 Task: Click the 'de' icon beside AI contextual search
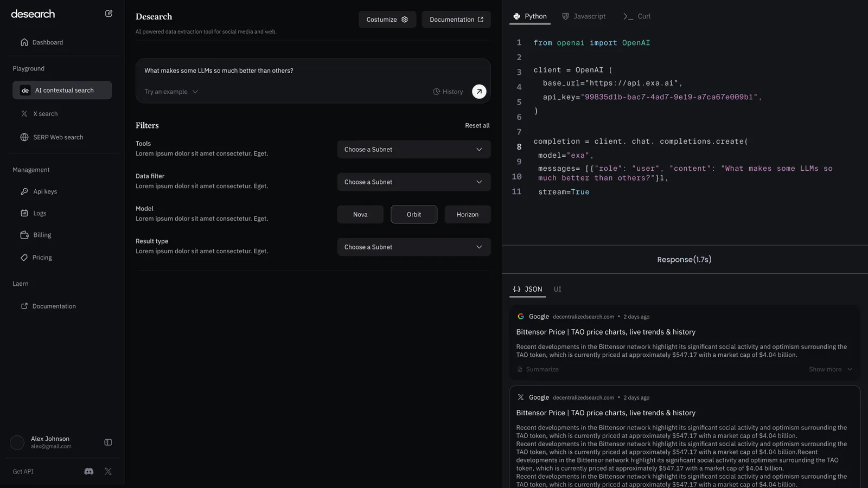tap(25, 91)
